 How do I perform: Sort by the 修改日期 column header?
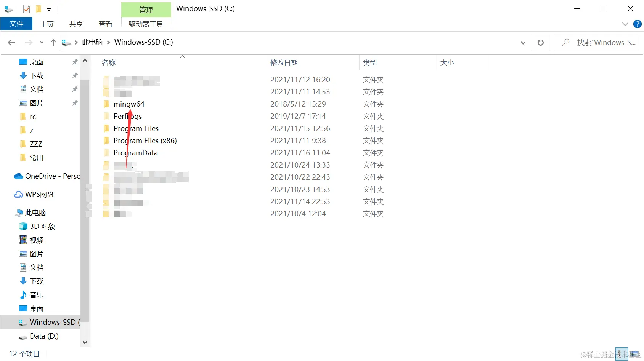coord(284,63)
